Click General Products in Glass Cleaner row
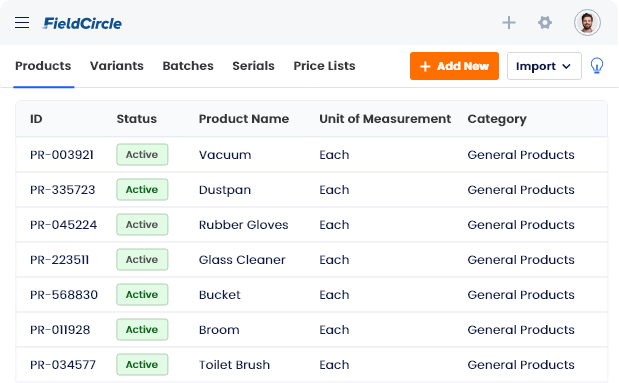This screenshot has height=383, width=619. [x=521, y=260]
